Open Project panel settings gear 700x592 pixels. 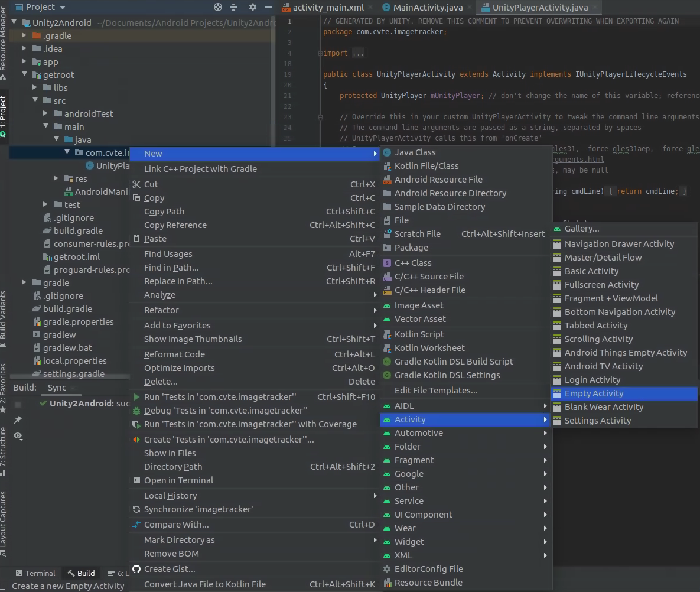[x=253, y=7]
